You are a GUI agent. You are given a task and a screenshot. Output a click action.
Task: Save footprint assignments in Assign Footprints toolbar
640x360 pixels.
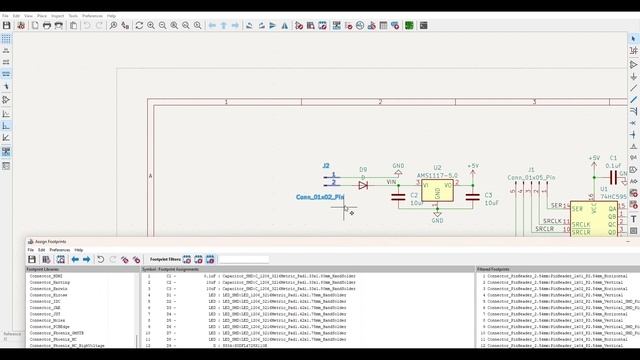pyautogui.click(x=32, y=260)
